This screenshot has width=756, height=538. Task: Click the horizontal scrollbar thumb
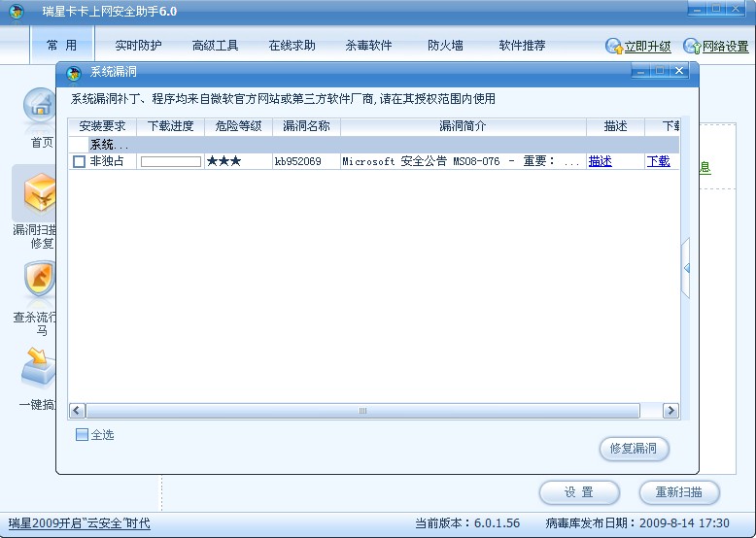tap(363, 411)
